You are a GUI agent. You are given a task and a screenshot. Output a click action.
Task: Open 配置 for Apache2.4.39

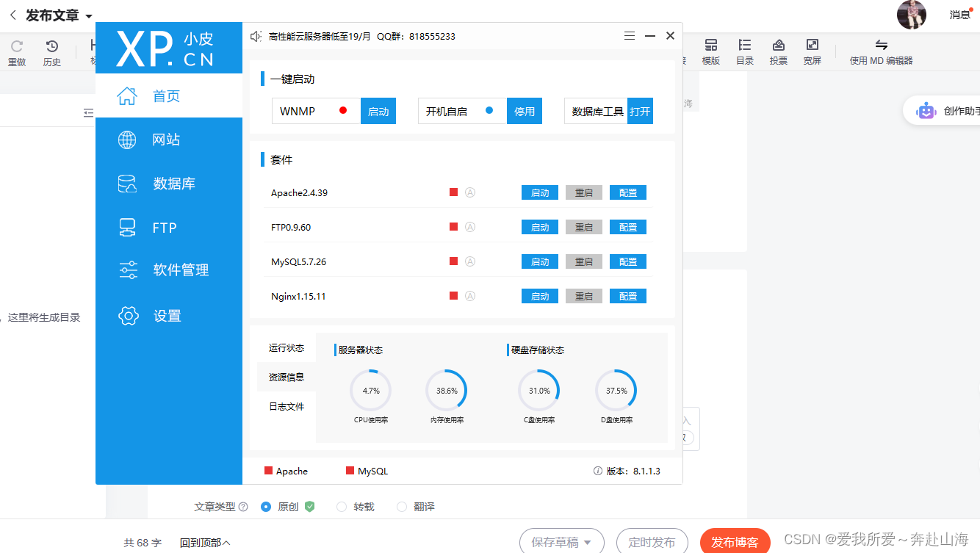click(x=628, y=192)
